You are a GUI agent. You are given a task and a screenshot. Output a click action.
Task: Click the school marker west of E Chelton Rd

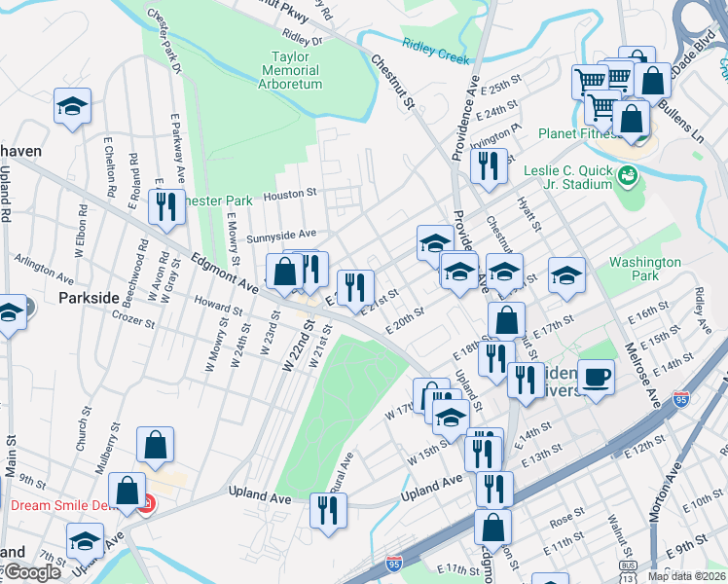[72, 109]
